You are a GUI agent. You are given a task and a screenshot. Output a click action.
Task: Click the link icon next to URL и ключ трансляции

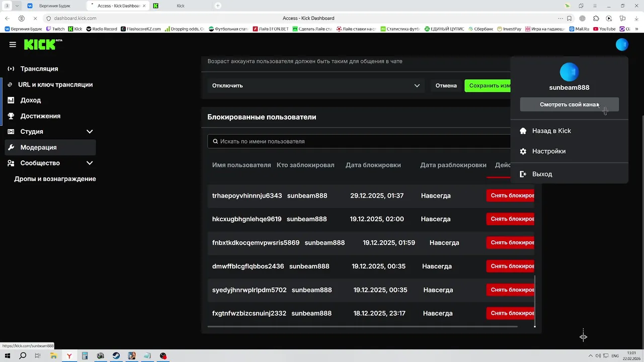(x=10, y=84)
